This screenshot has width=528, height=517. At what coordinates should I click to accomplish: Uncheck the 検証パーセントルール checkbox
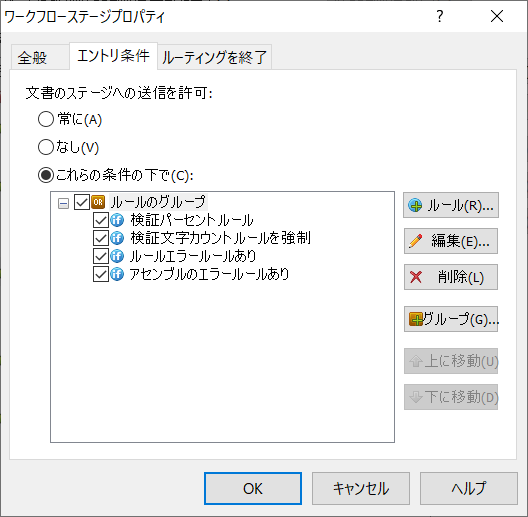pyautogui.click(x=100, y=220)
